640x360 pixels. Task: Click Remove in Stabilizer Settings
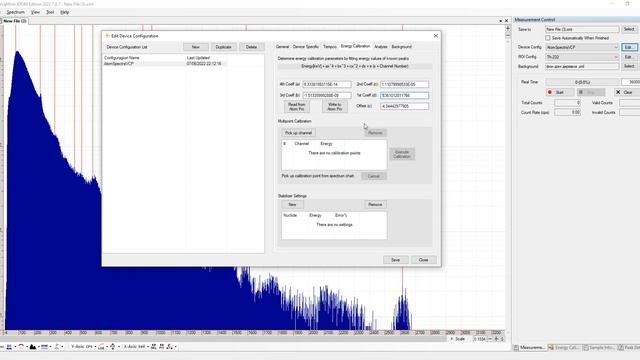(375, 204)
